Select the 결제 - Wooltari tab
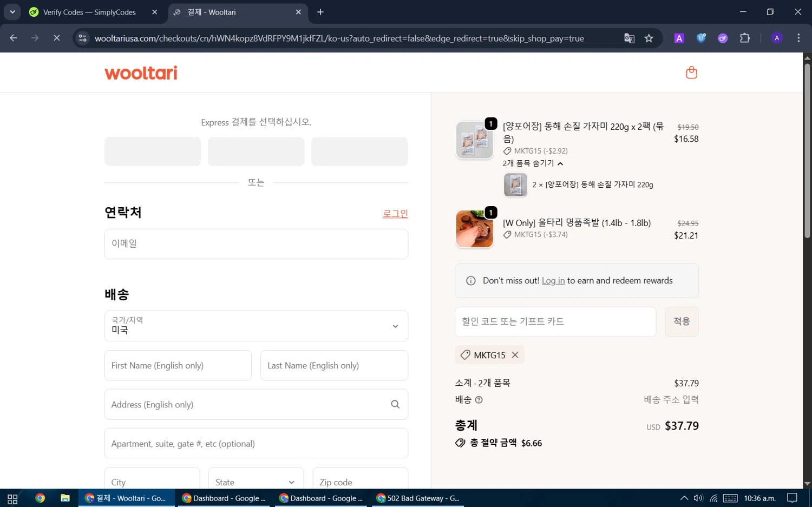 238,12
